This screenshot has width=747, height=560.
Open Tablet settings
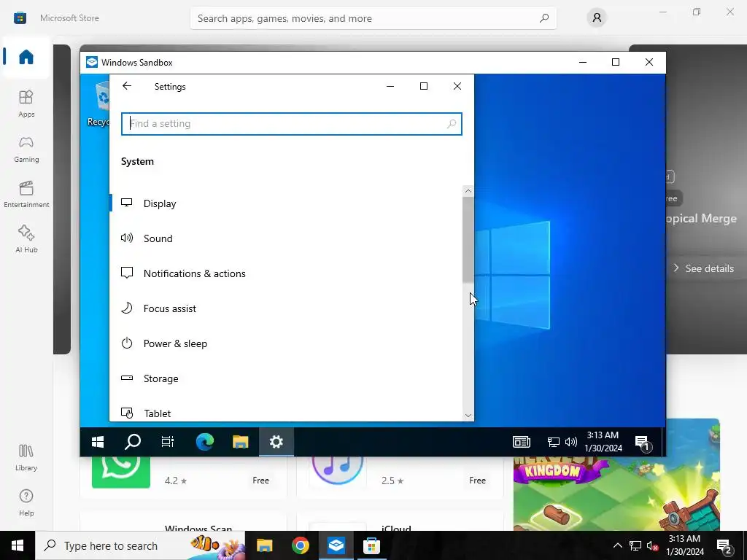click(286, 413)
